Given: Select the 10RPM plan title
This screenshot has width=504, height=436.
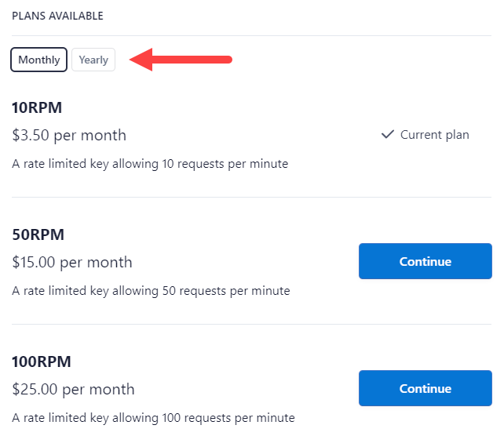Looking at the screenshot, I should [37, 108].
